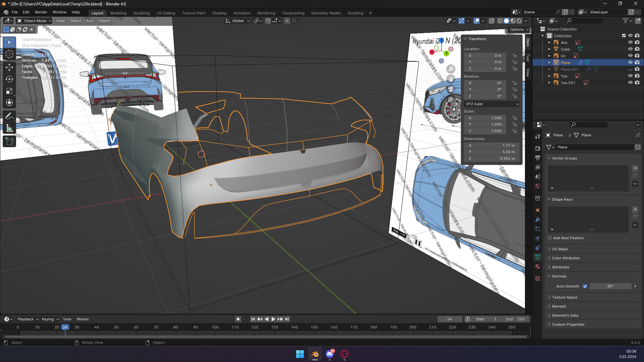
Task: Open the Render menu
Action: point(41,12)
